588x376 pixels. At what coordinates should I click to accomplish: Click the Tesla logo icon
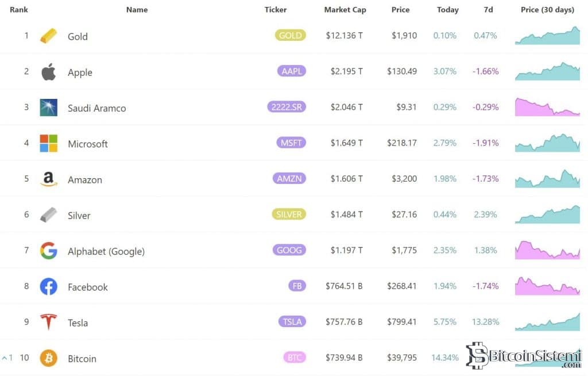pyautogui.click(x=49, y=322)
